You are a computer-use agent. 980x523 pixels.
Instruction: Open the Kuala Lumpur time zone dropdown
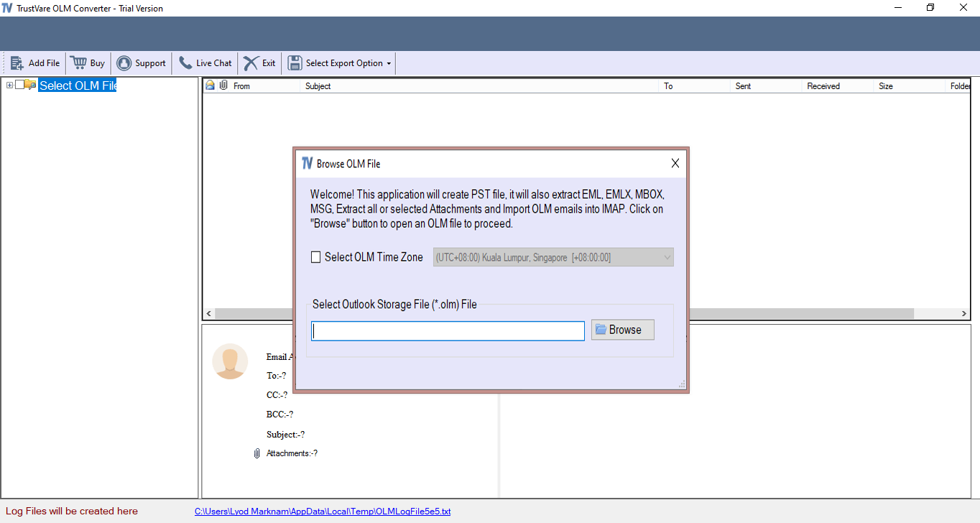666,256
